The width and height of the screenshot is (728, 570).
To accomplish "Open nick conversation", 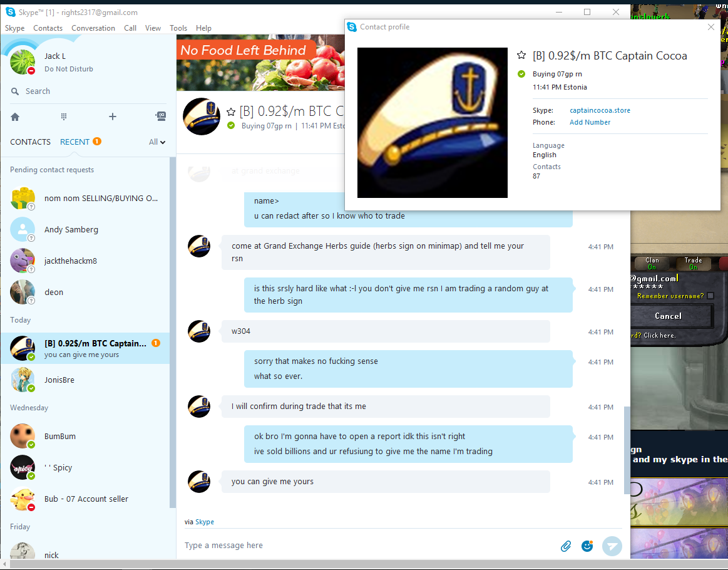I will [x=85, y=550].
